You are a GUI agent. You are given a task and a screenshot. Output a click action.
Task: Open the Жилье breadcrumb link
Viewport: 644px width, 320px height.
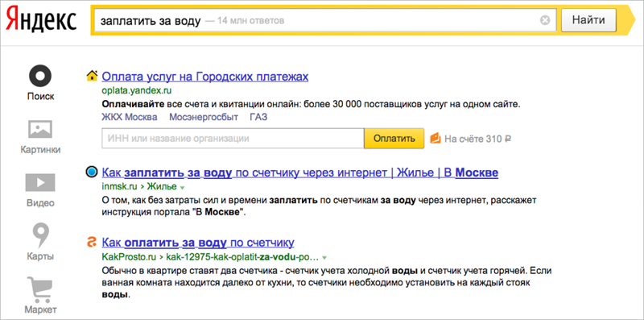(x=162, y=187)
